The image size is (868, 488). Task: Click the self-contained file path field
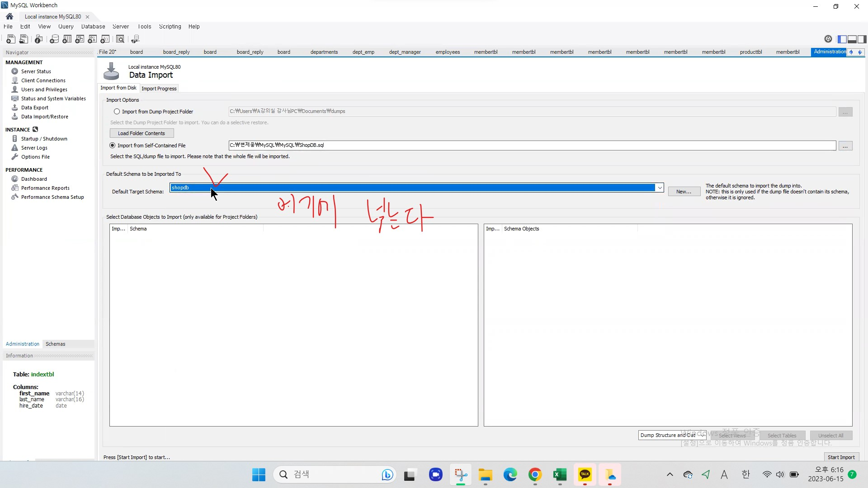click(x=532, y=145)
